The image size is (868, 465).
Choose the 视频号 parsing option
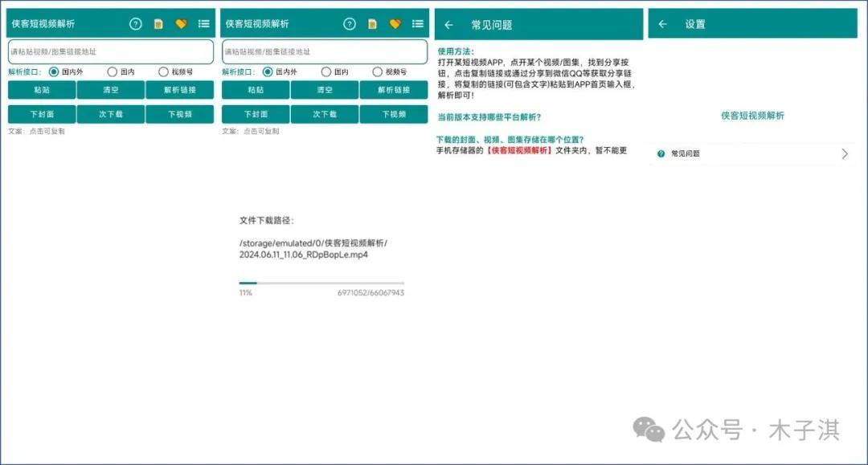coord(163,71)
